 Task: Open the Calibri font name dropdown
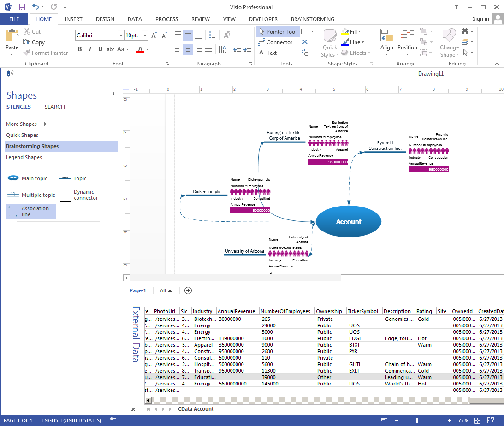[x=121, y=35]
